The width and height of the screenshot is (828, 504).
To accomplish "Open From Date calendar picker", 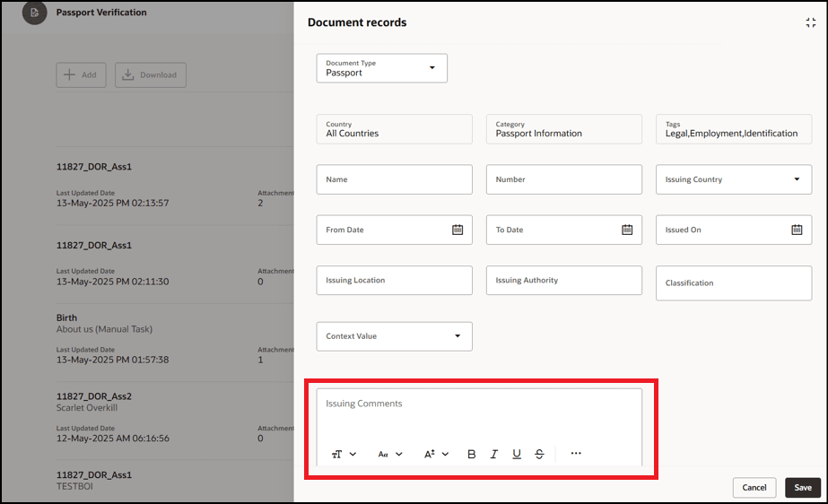I will (x=458, y=230).
